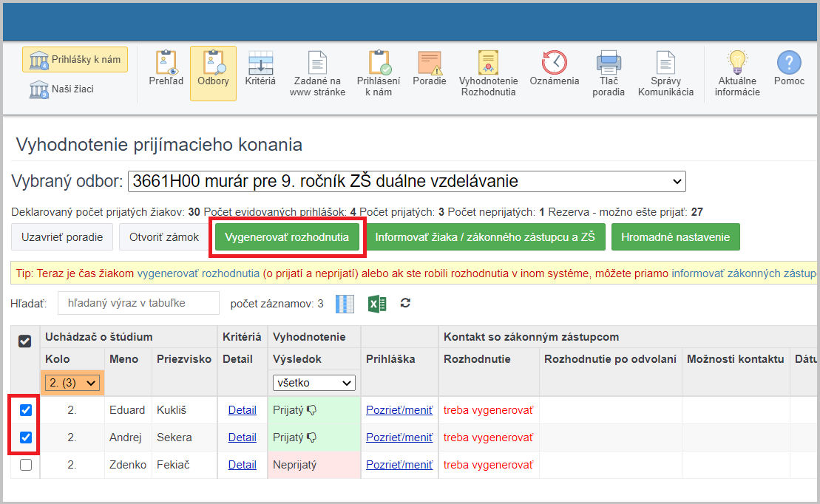Click Otvoriť zámok button
Screen dimensions: 820x504
164,236
